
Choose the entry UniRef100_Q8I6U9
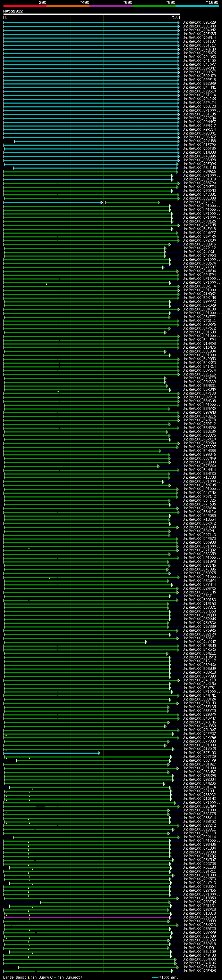click(199, 332)
